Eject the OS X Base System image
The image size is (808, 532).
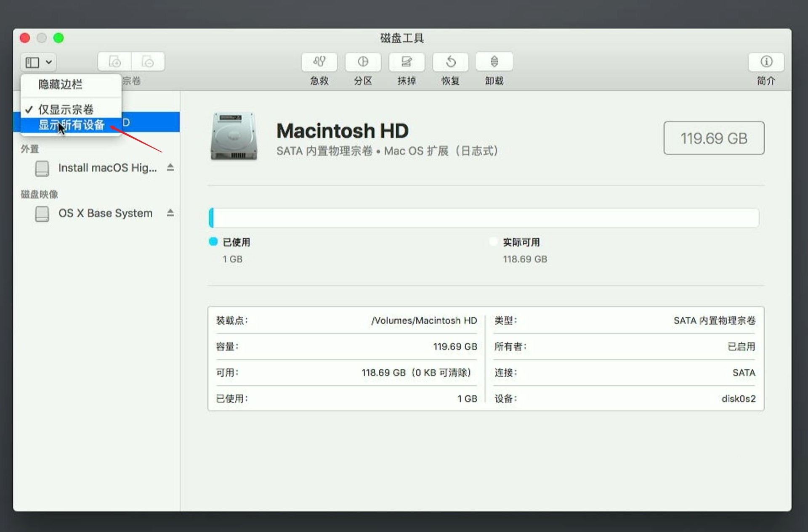pos(170,213)
